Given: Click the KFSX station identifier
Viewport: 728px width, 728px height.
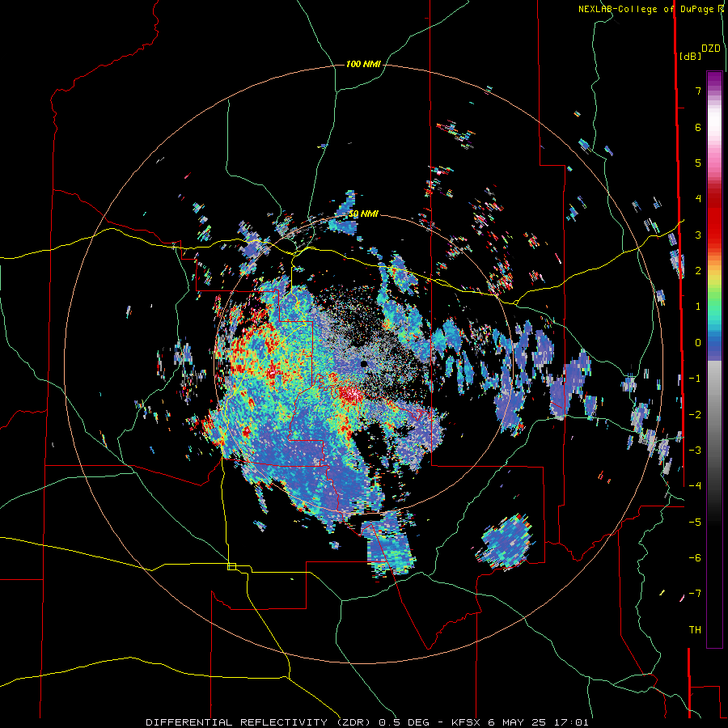Looking at the screenshot, I should 467,722.
